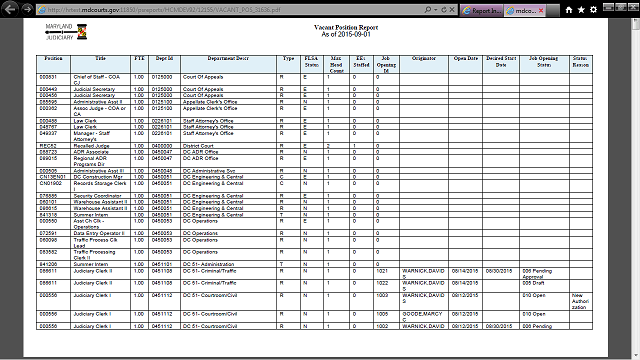Click the Title column header
The height and width of the screenshot is (360, 640).
100,64
